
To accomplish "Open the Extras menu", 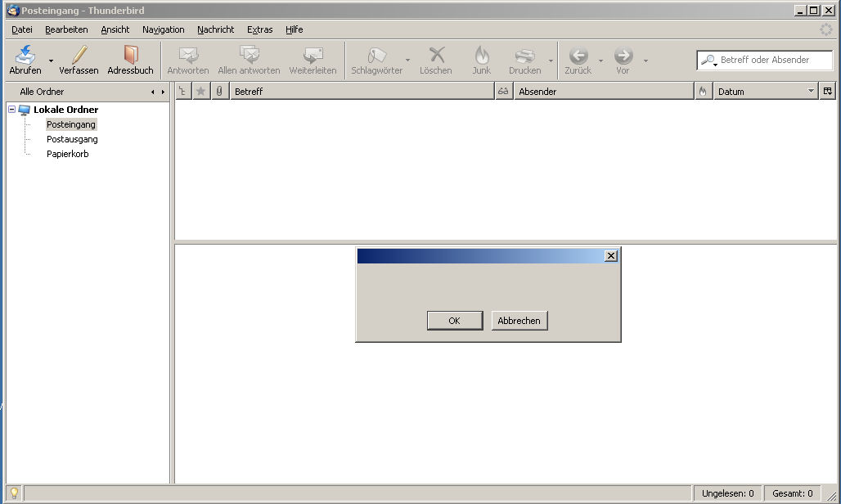I will (x=260, y=29).
